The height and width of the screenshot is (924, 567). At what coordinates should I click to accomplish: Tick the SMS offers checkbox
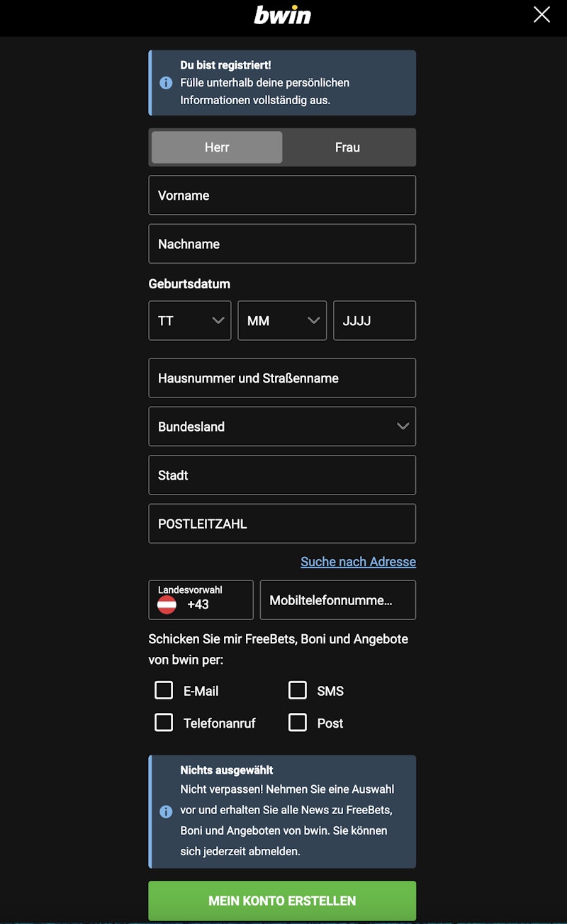click(298, 690)
